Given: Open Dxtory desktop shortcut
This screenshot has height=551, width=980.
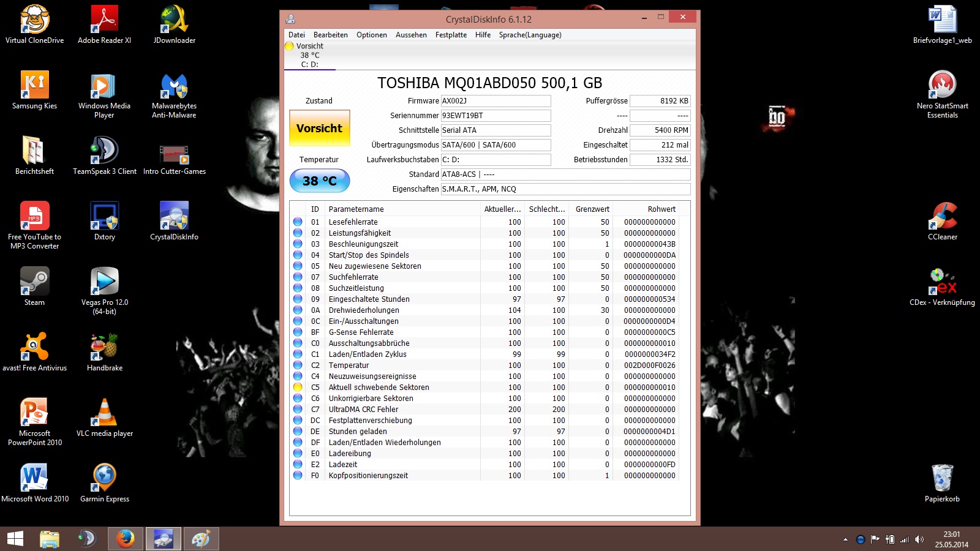Looking at the screenshot, I should [105, 221].
